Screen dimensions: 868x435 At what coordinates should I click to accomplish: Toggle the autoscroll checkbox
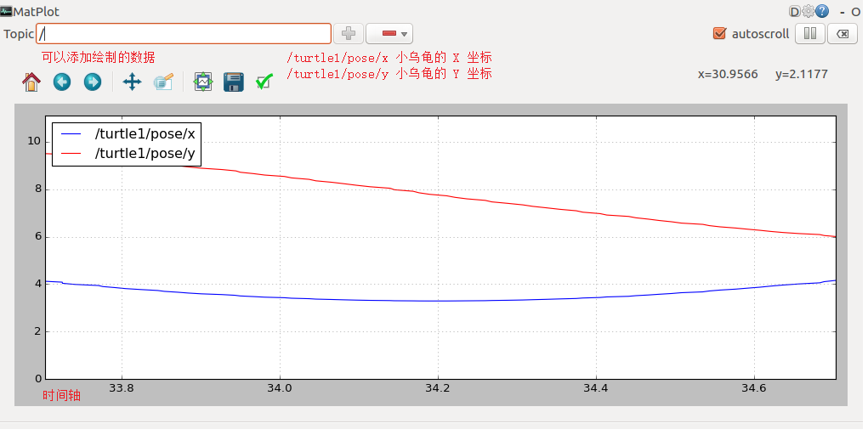[719, 34]
